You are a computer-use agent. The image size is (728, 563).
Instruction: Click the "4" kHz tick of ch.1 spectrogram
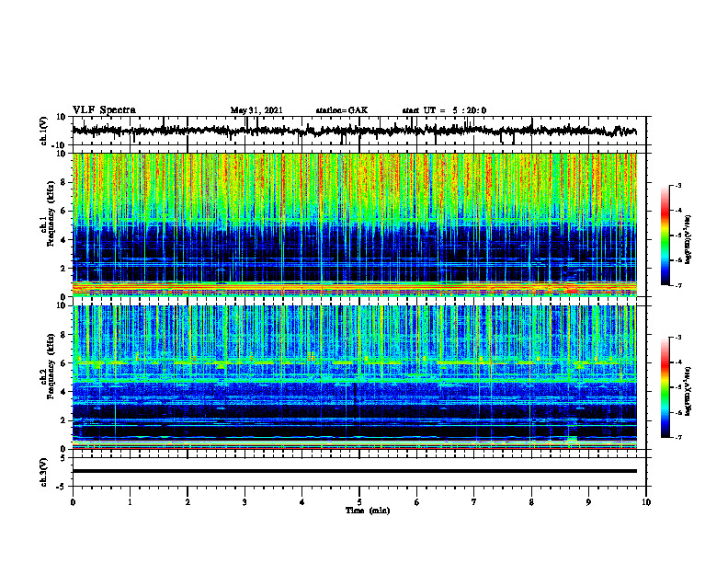tap(64, 240)
